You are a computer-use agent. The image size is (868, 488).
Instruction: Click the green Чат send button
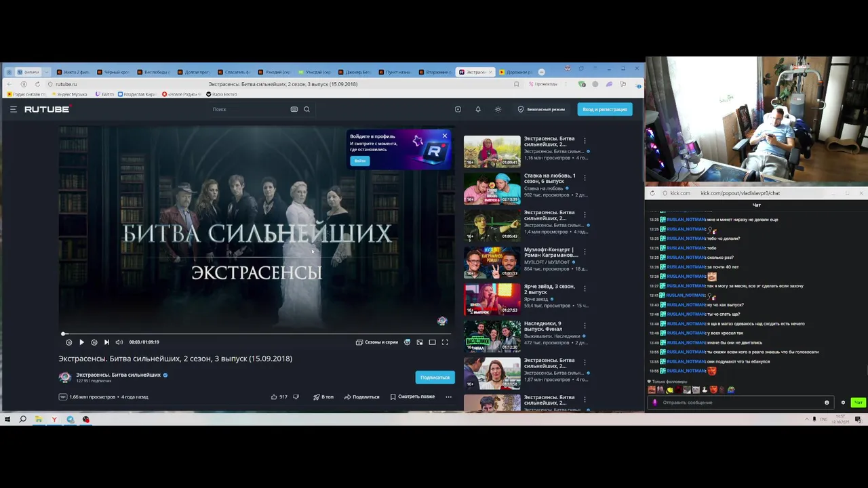pyautogui.click(x=858, y=403)
